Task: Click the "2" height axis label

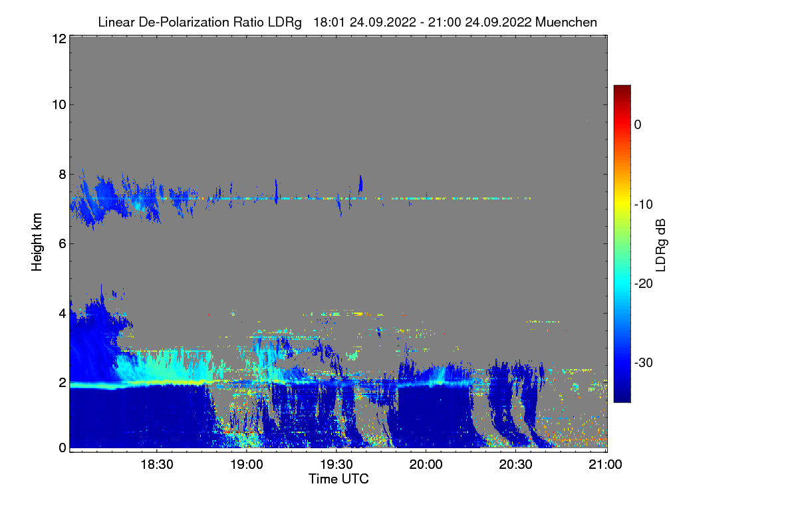Action: click(61, 382)
